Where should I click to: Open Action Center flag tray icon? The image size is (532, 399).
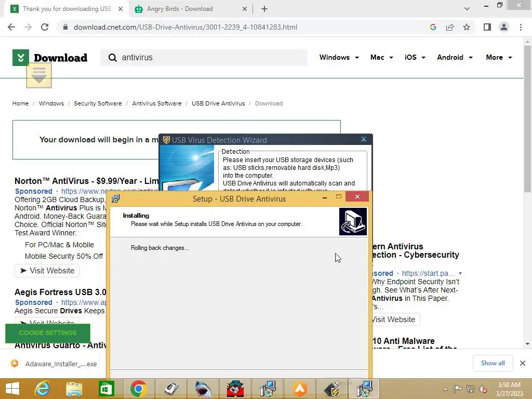tap(458, 389)
